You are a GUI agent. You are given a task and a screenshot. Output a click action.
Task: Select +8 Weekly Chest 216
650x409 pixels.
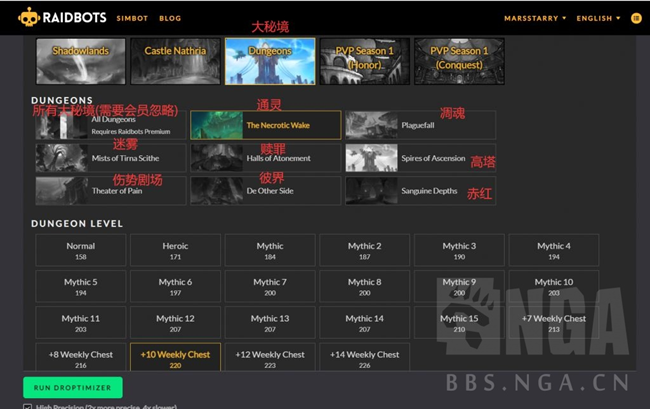coord(81,357)
